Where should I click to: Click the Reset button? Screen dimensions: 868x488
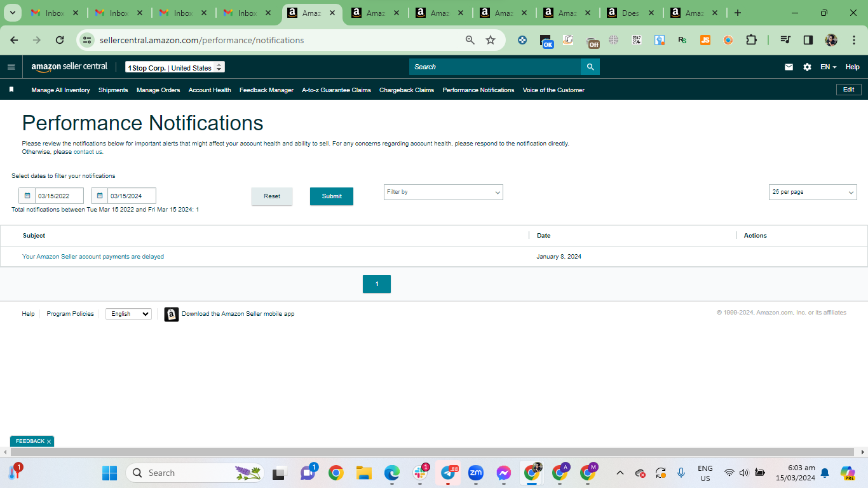coord(272,196)
